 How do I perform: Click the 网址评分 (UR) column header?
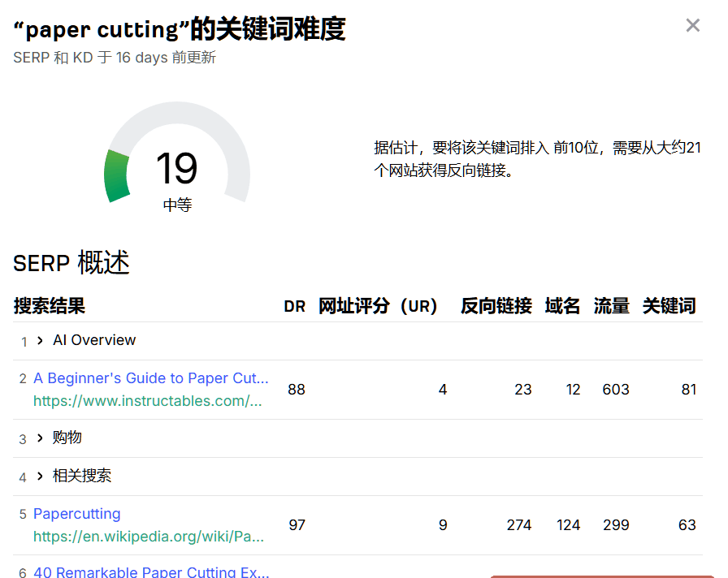click(x=378, y=306)
